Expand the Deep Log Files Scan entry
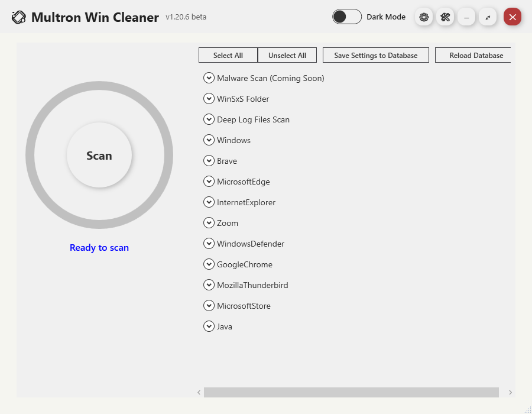Image resolution: width=532 pixels, height=414 pixels. tap(209, 119)
